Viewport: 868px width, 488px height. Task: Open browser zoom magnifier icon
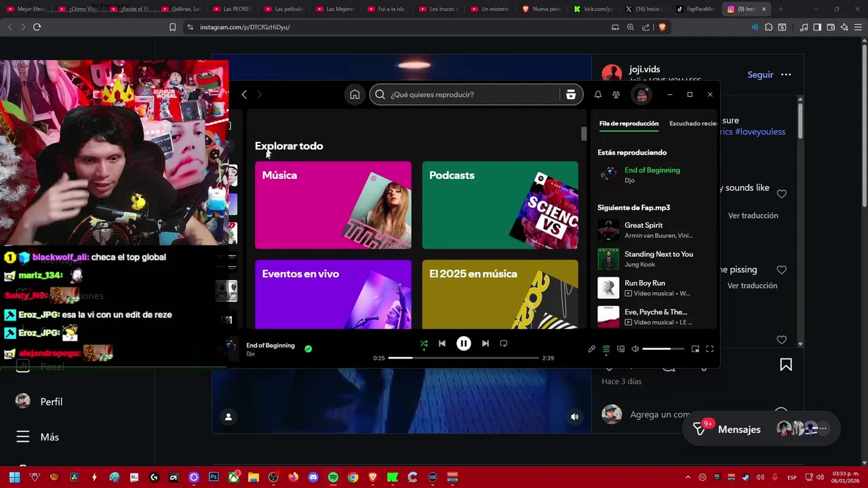pos(630,27)
